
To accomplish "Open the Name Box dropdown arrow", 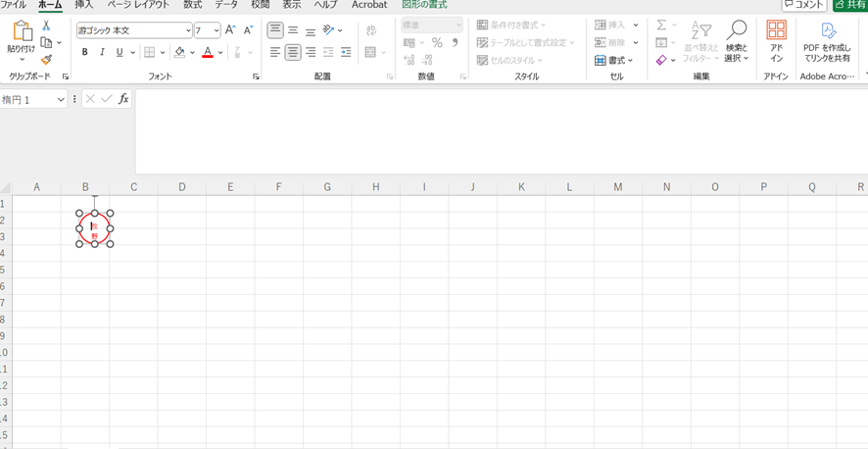I will pyautogui.click(x=61, y=100).
